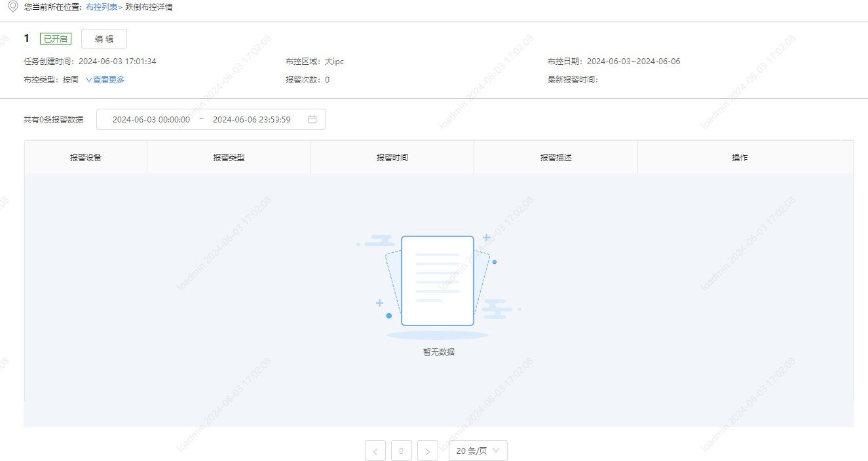This screenshot has height=461, width=868.
Task: Select end date 2024-06-06 23:59:59 field
Action: [252, 120]
